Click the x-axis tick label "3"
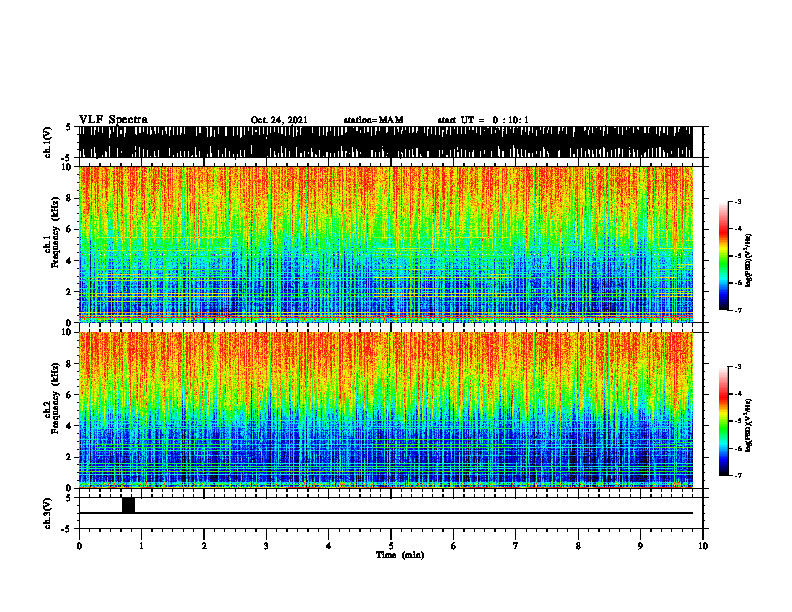This screenshot has width=792, height=612. [266, 546]
